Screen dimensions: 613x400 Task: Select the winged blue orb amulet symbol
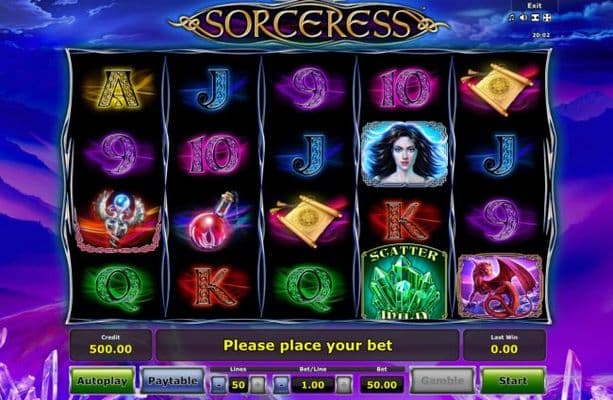tap(118, 220)
